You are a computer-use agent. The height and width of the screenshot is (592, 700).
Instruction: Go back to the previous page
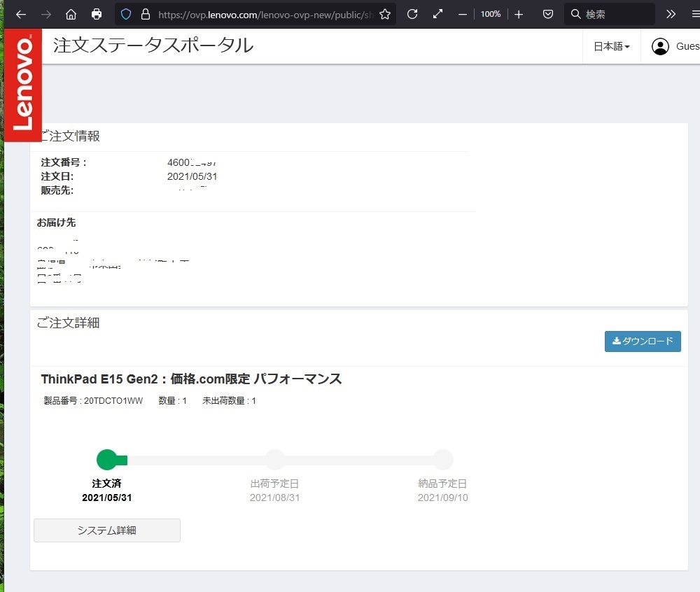point(21,14)
